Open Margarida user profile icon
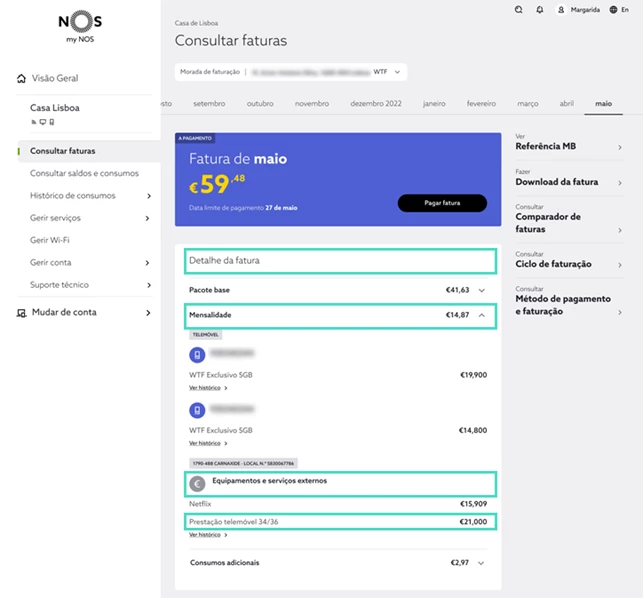This screenshot has width=643, height=598. point(561,9)
